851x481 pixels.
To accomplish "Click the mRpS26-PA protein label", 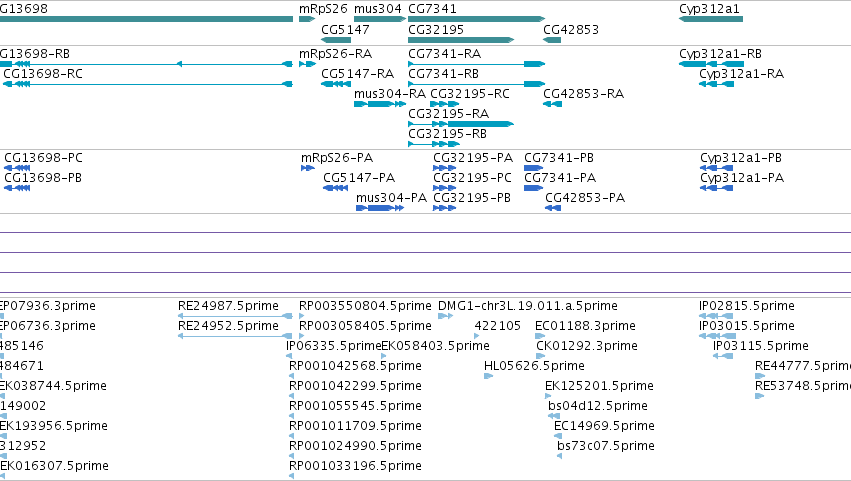I will 337,158.
